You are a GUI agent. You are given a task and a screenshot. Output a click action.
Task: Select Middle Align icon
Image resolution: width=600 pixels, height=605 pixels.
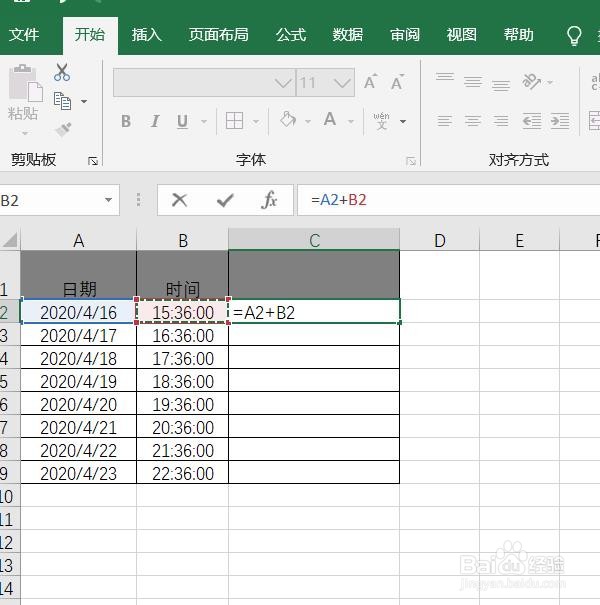coord(473,82)
